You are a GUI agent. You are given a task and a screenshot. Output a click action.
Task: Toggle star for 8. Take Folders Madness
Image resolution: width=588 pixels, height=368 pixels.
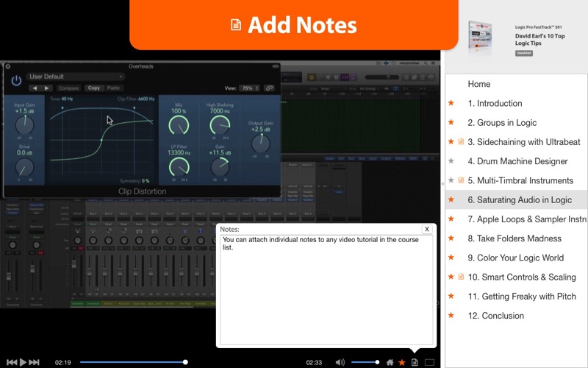pos(451,238)
